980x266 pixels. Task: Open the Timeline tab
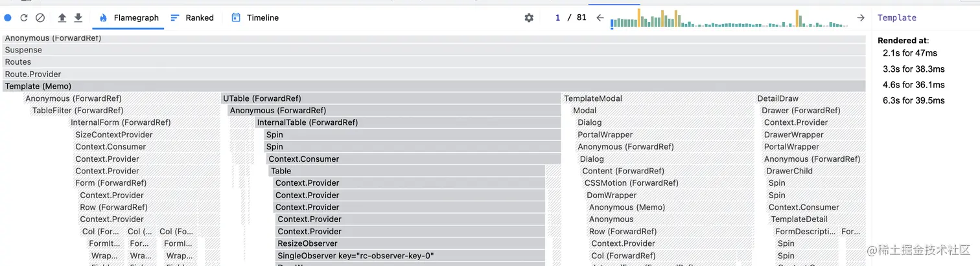255,18
